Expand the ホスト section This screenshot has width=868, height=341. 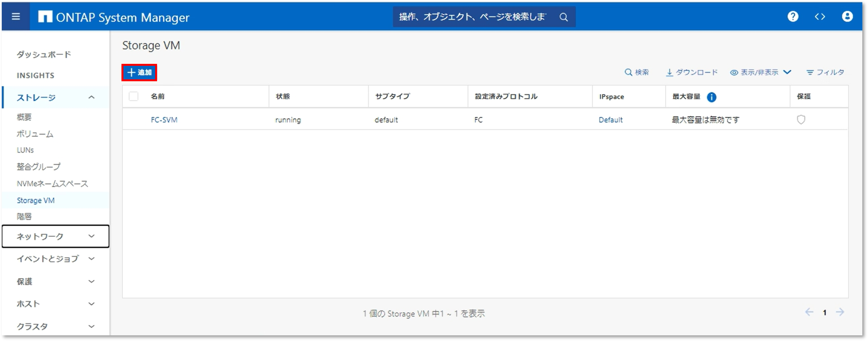56,304
